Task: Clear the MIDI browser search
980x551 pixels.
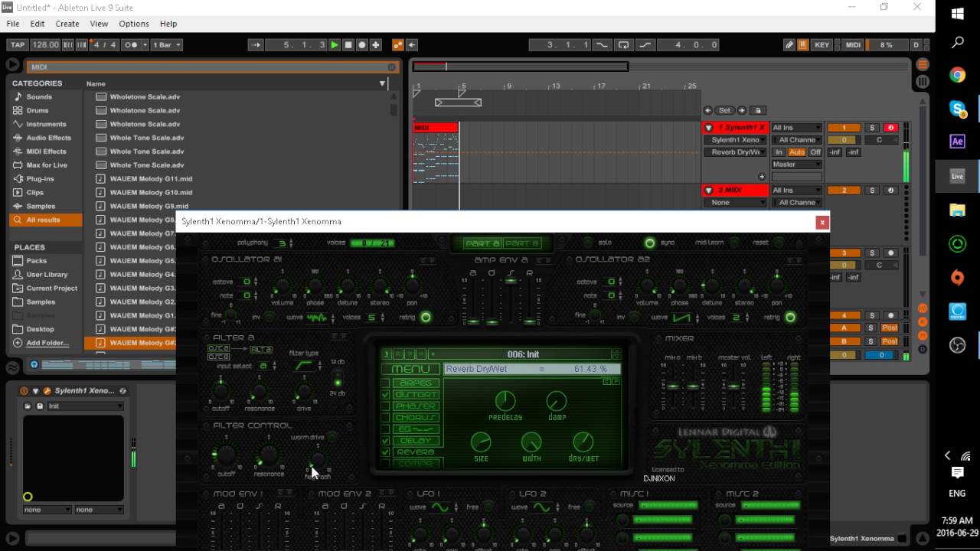Action: 391,67
